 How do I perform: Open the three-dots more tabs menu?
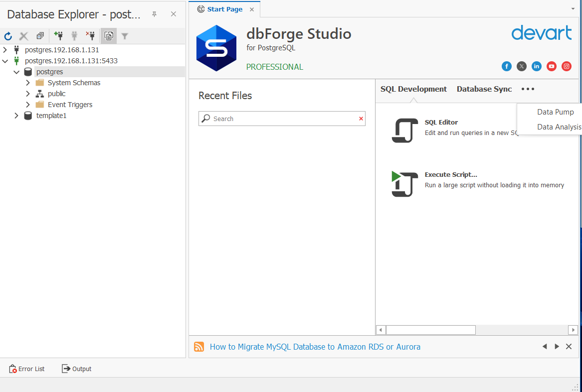pos(528,89)
